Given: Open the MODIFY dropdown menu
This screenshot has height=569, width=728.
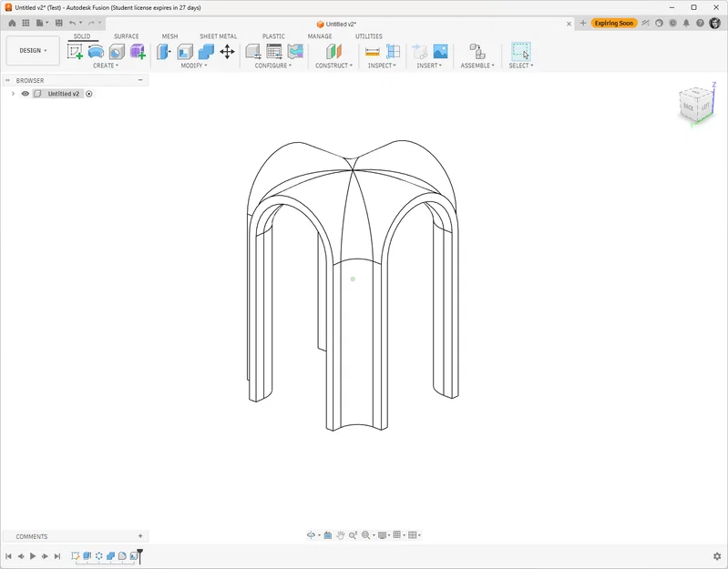Looking at the screenshot, I should pyautogui.click(x=194, y=66).
